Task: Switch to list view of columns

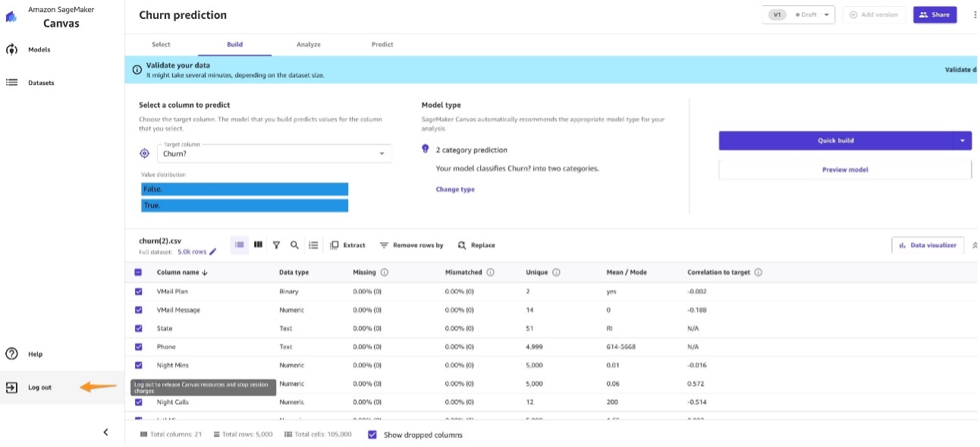Action: [240, 245]
